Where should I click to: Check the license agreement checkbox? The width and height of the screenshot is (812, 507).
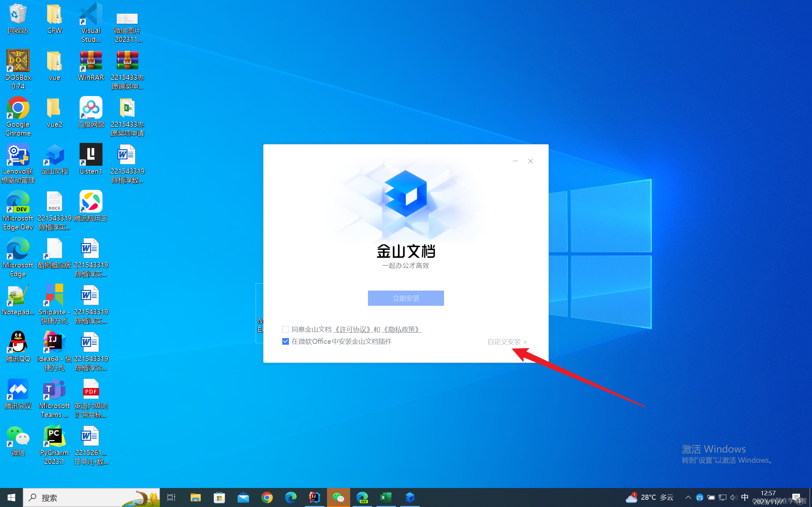(285, 329)
